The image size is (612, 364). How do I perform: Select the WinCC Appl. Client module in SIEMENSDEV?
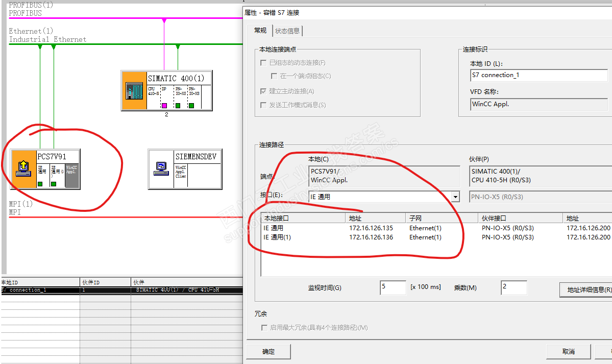pos(181,175)
